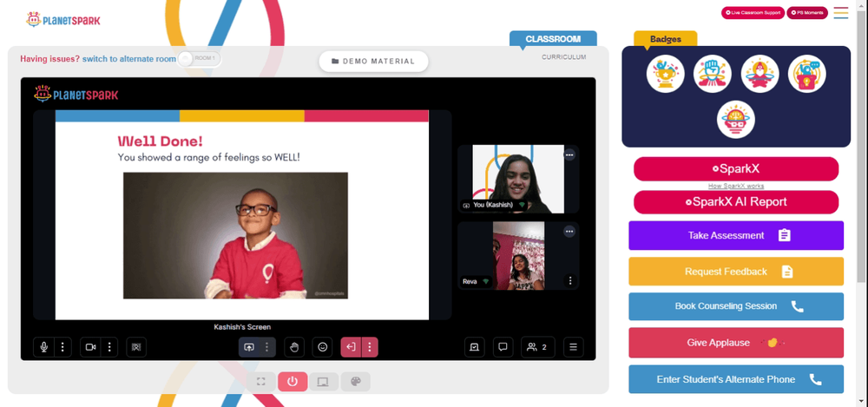Select the lock and lightbulb badge
The width and height of the screenshot is (868, 407).
pyautogui.click(x=807, y=74)
